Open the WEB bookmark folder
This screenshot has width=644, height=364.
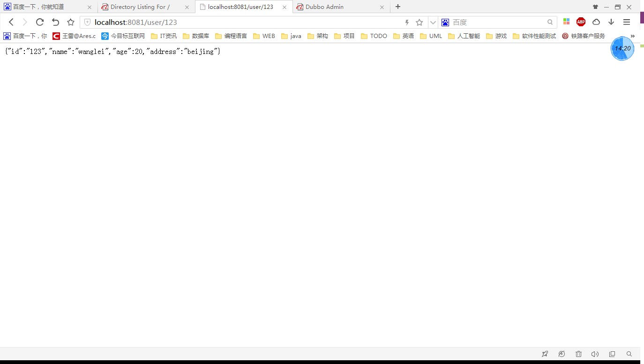pyautogui.click(x=264, y=36)
